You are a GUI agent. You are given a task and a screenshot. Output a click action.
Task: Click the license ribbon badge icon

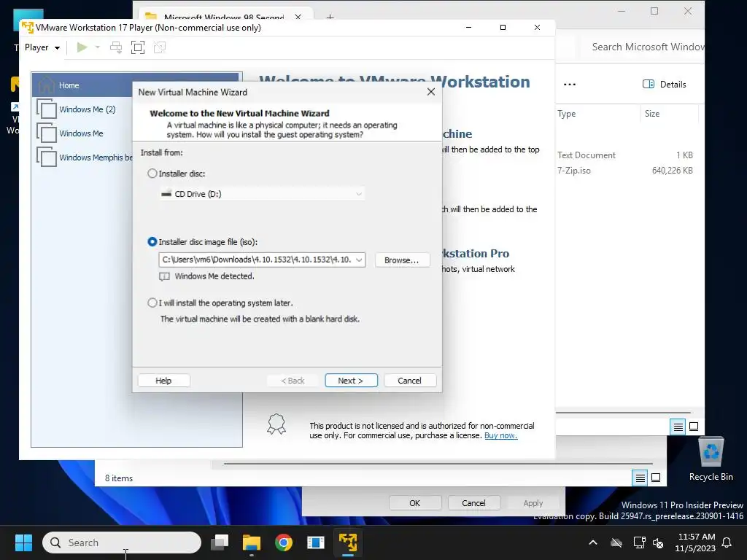point(276,424)
